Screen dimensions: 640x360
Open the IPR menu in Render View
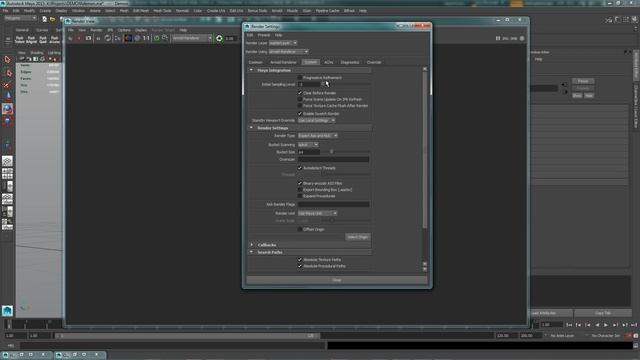tap(110, 30)
